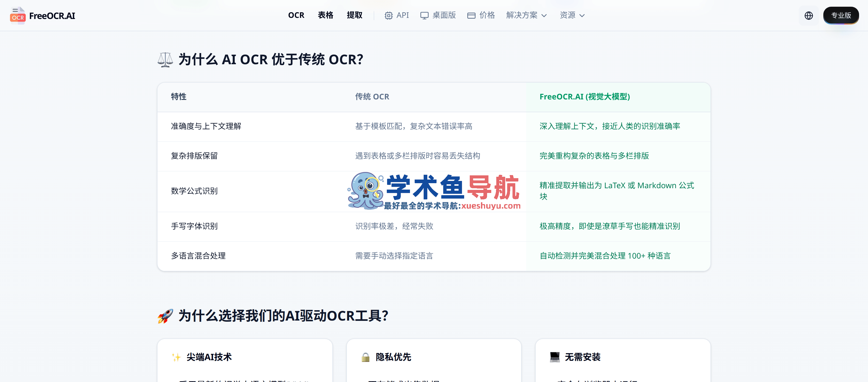Click cell 完美重构复杂的表格与多栏排版

click(x=594, y=156)
